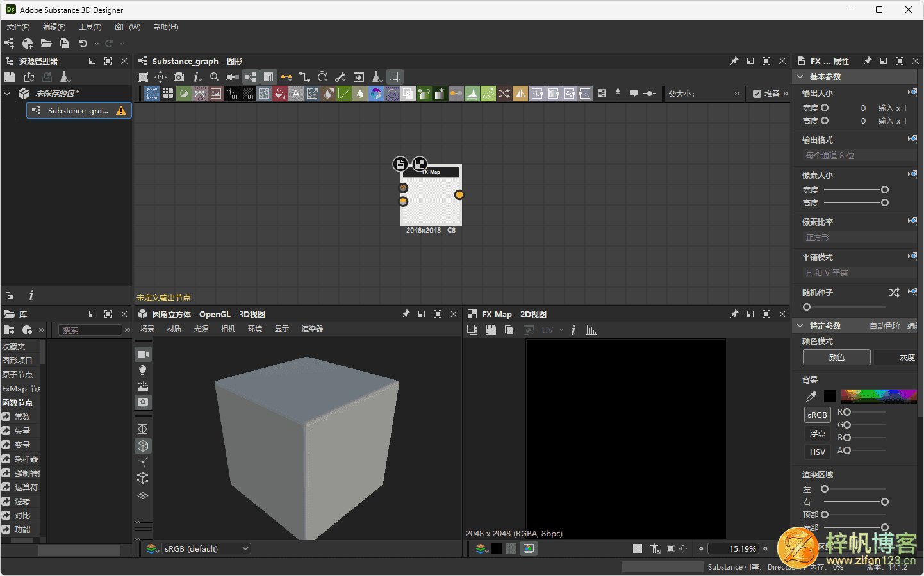Select Substance_gra... graph in explorer tree
Viewport: 924px width, 576px height.
click(x=79, y=111)
